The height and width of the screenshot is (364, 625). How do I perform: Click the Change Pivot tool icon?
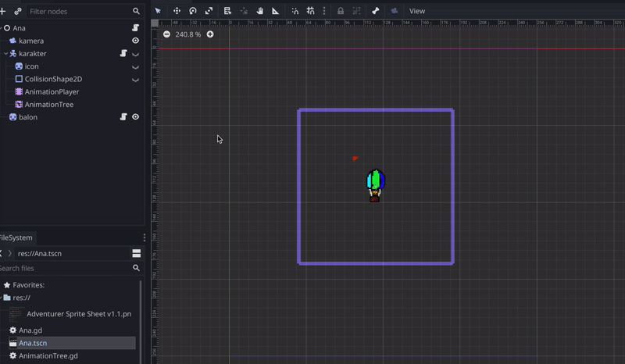(x=244, y=11)
